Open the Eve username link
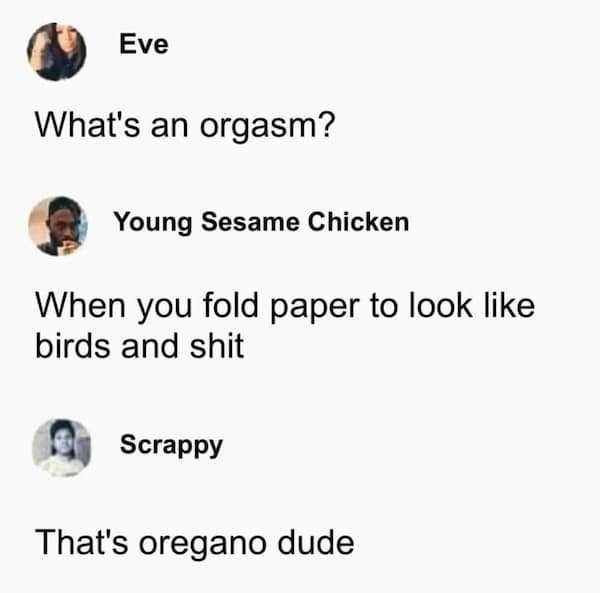 (144, 44)
